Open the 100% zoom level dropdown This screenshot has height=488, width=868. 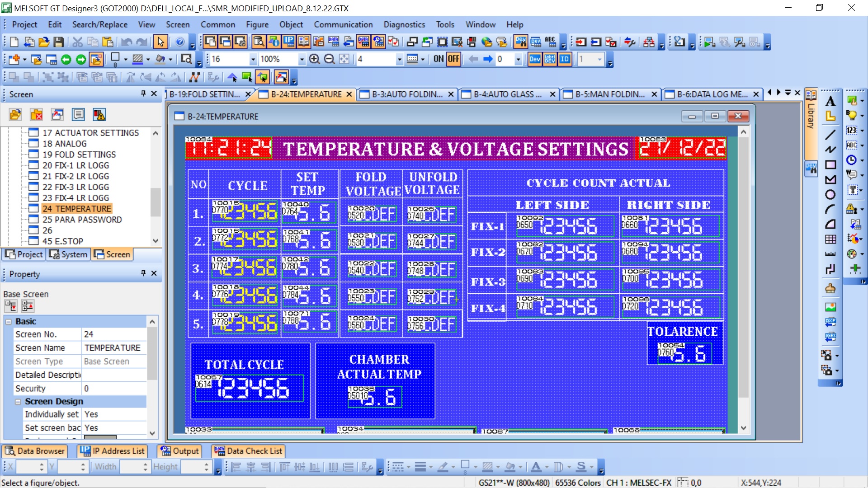(302, 59)
